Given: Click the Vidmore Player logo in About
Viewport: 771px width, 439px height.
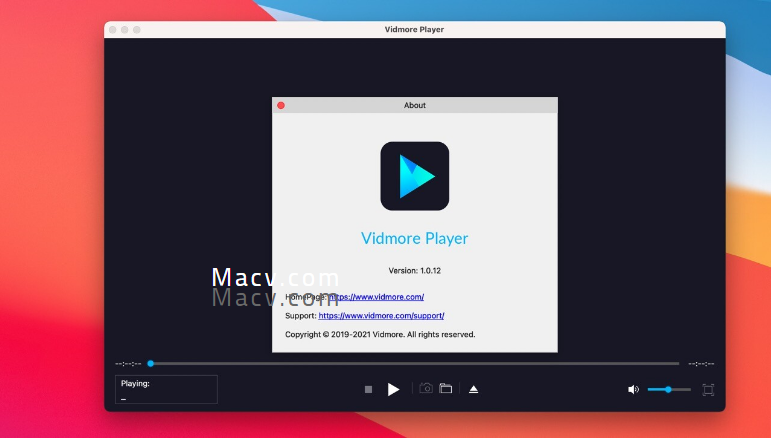Looking at the screenshot, I should point(415,176).
